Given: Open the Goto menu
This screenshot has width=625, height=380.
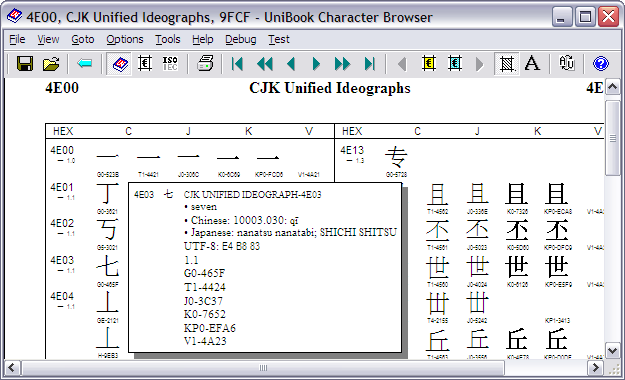Looking at the screenshot, I should pyautogui.click(x=83, y=39).
